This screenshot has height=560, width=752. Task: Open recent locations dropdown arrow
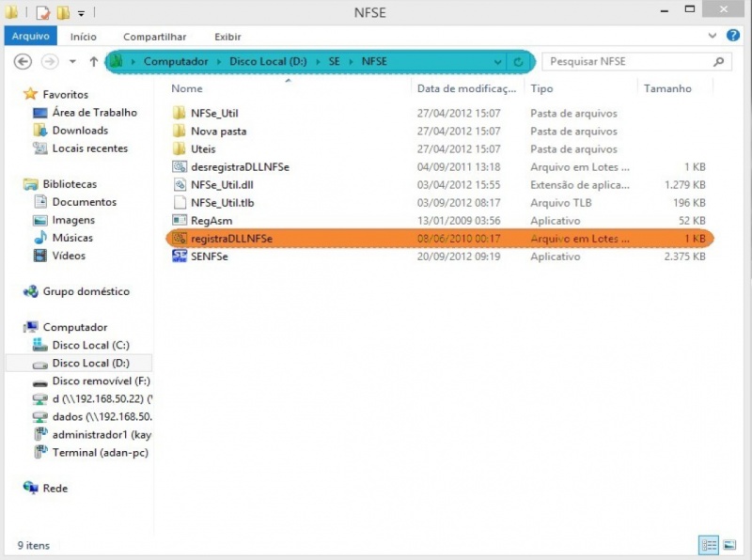(x=73, y=62)
